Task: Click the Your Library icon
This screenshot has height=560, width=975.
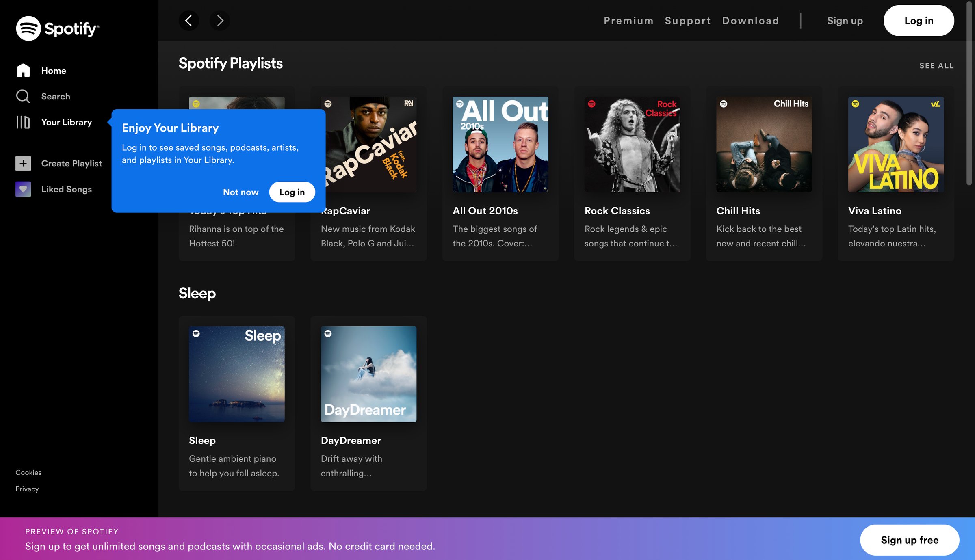Action: [x=23, y=122]
